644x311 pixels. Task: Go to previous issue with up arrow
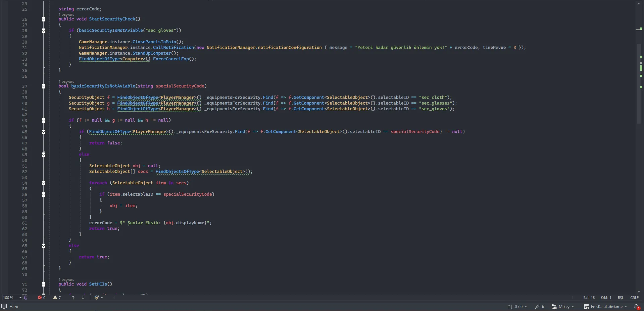coord(73,298)
